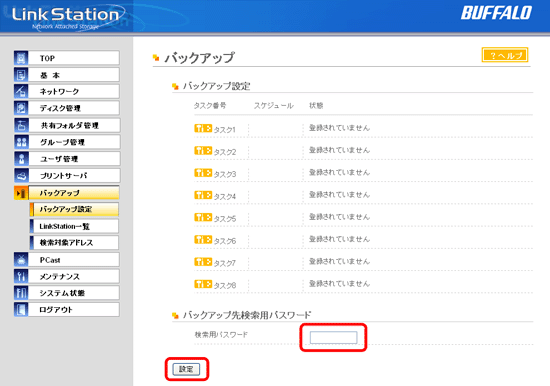550x386 pixels.
Task: Click the ヘルプ help button
Action: [505, 55]
